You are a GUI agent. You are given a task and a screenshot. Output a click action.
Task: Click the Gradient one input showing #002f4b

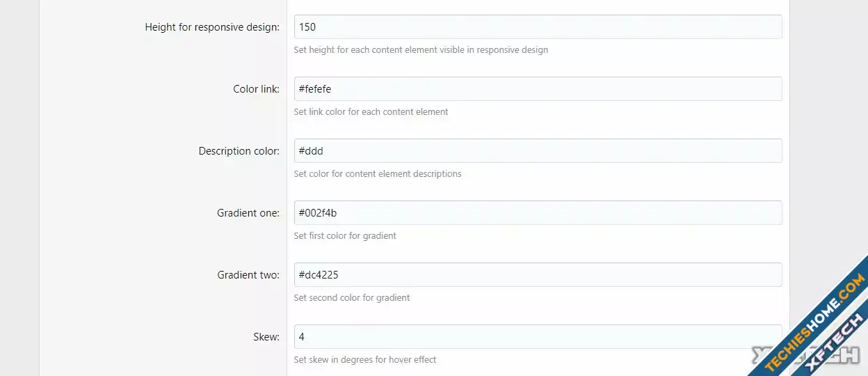pos(538,213)
